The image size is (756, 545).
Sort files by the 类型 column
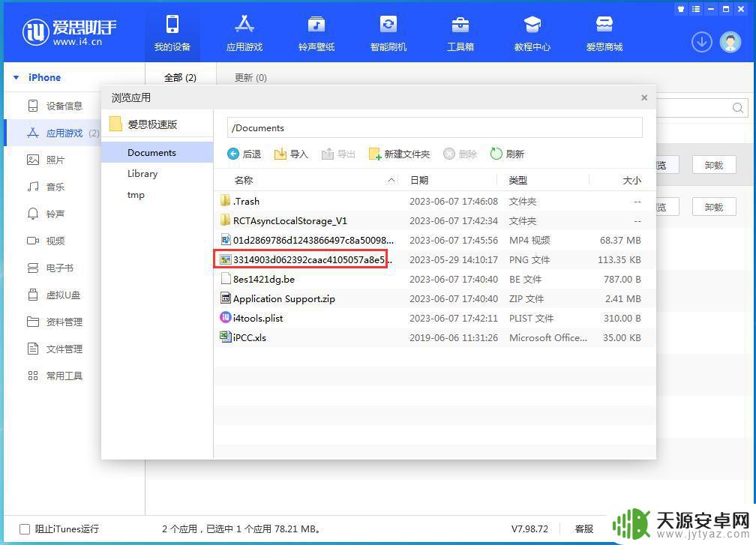pyautogui.click(x=517, y=180)
